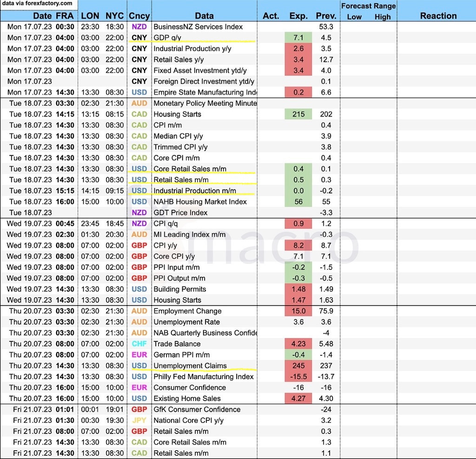Click the 'Empire State Manufacturing' cell
The width and height of the screenshot is (476, 459).
click(205, 93)
